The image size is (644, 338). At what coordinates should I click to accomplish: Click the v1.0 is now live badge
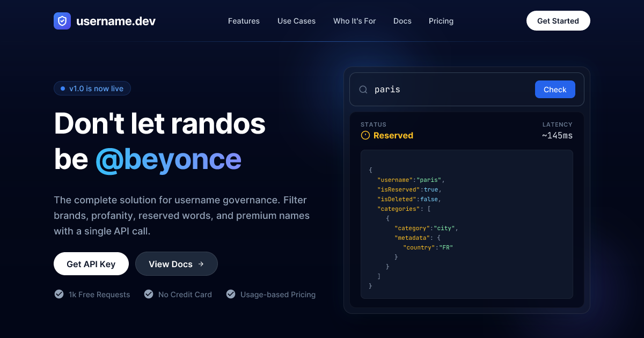[x=92, y=89]
